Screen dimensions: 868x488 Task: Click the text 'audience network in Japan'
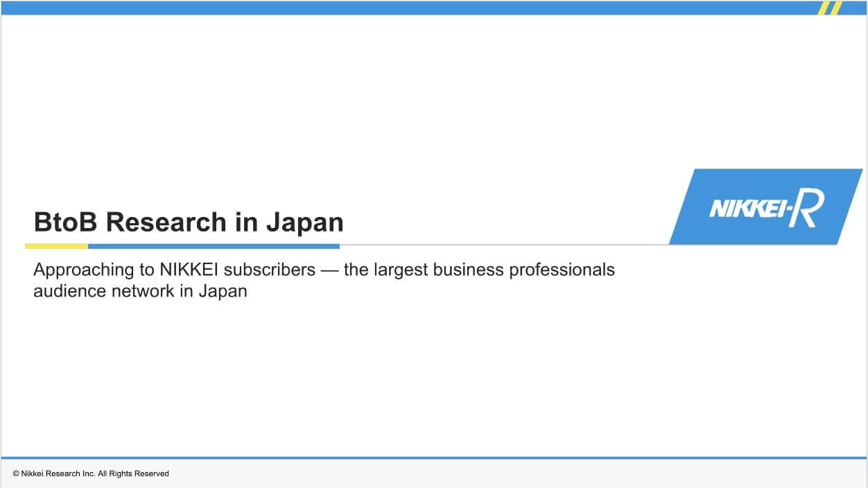[x=140, y=291]
